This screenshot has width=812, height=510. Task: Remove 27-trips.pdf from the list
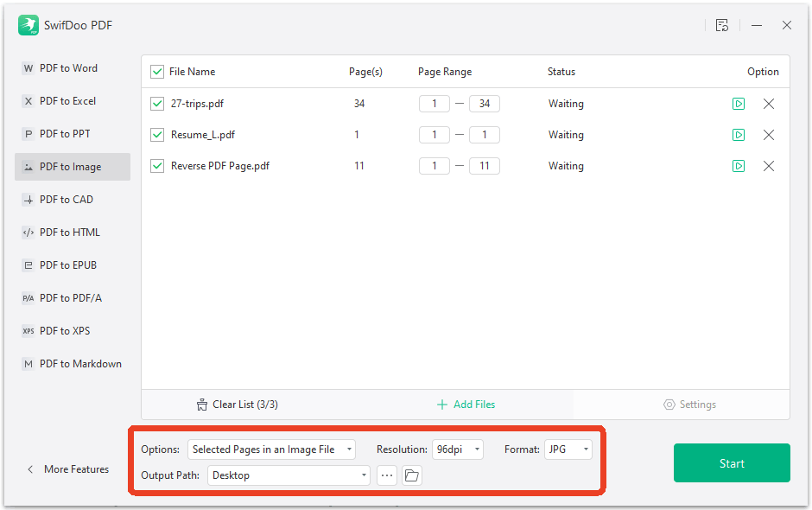click(x=769, y=104)
